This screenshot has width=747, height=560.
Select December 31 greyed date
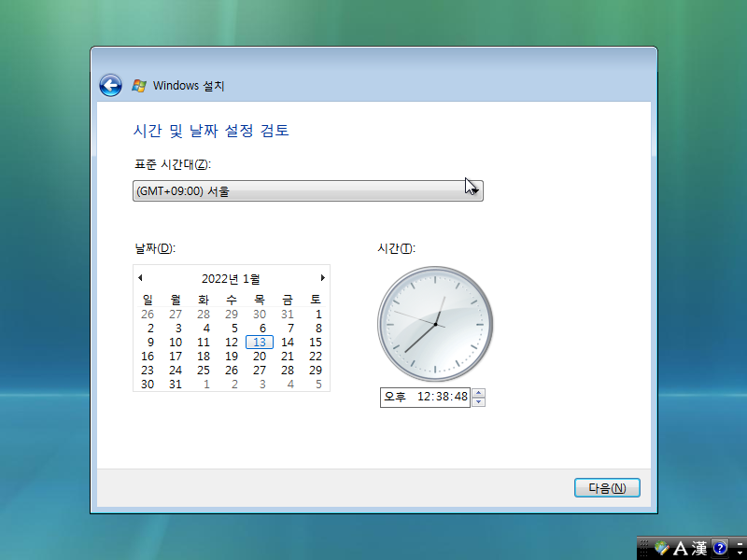pos(288,315)
